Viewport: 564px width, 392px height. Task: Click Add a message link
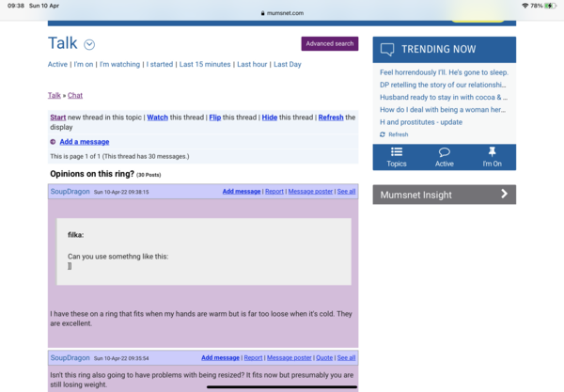point(85,142)
